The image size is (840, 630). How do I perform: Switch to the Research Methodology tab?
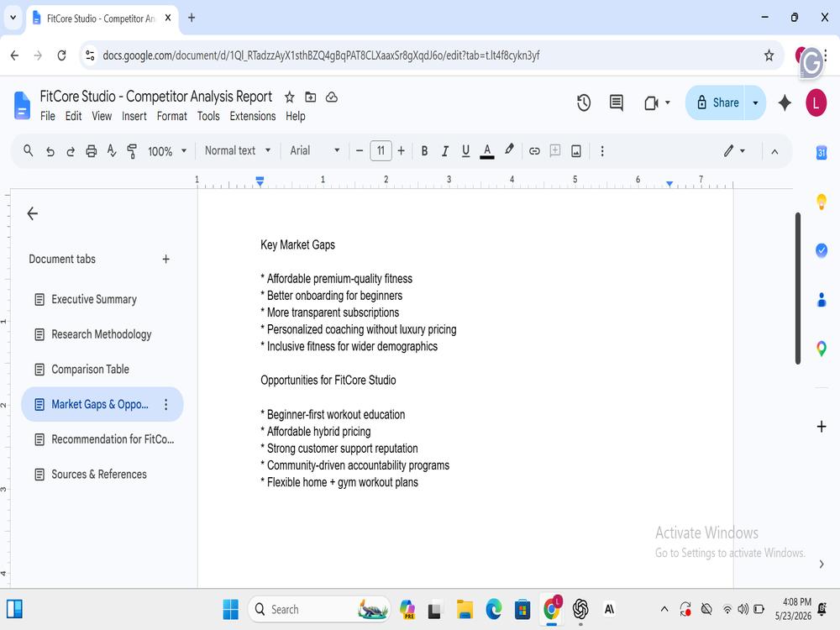coord(102,334)
